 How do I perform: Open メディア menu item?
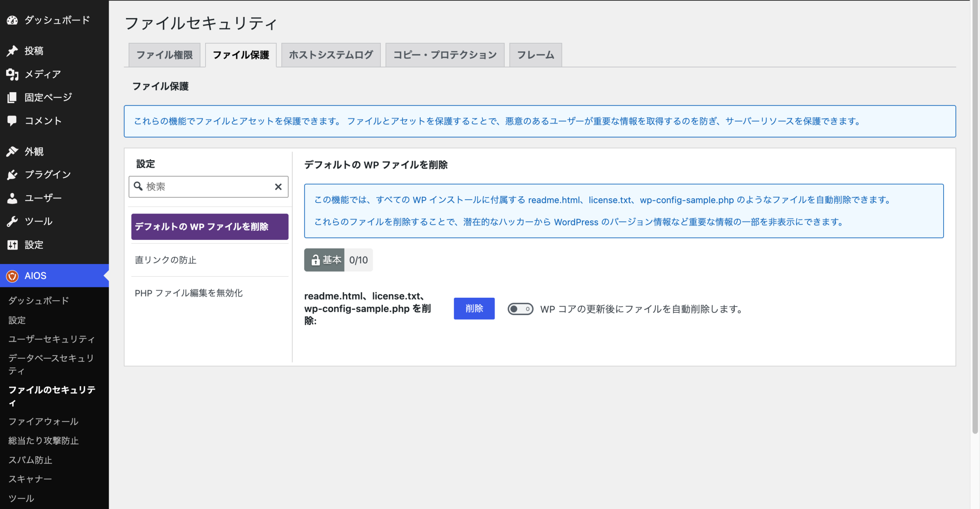(54, 74)
